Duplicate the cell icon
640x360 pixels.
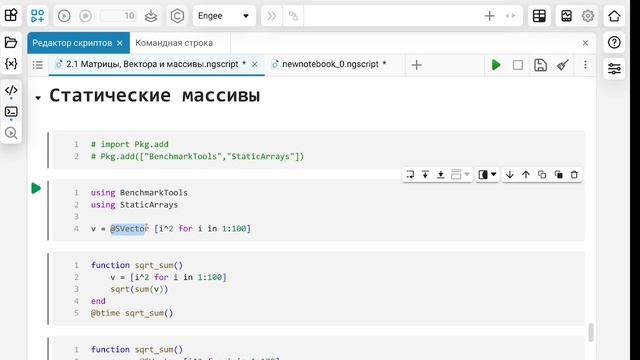[x=558, y=175]
